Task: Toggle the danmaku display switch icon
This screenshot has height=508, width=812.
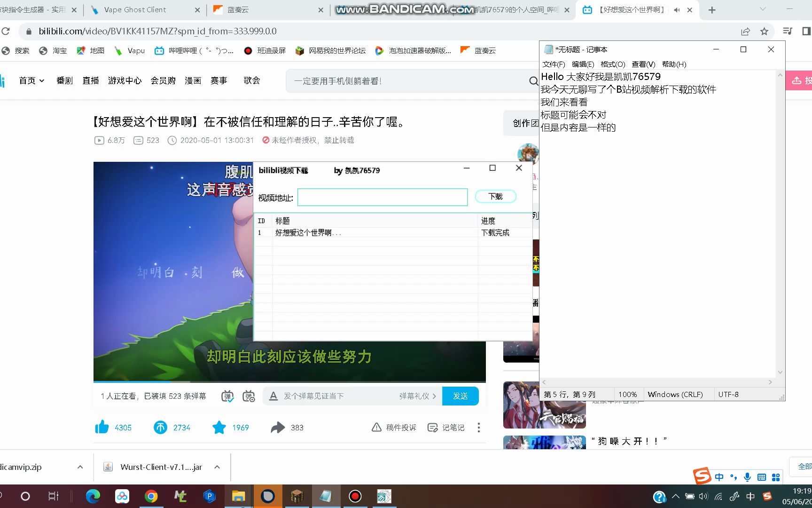Action: (227, 396)
